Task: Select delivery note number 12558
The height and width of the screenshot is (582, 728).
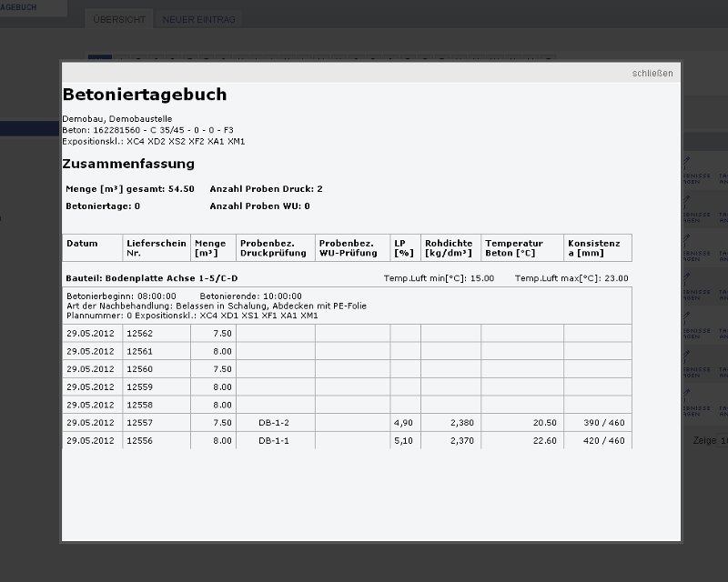Action: (140, 405)
